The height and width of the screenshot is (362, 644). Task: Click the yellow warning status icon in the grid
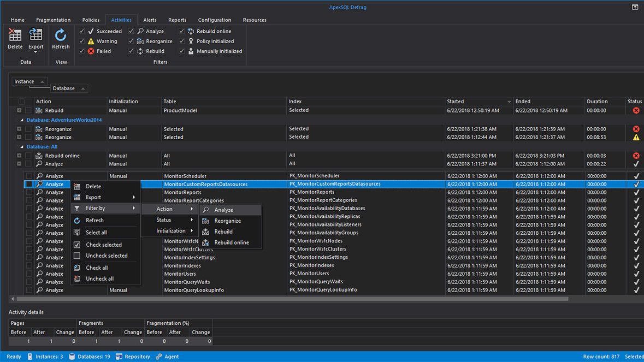click(x=636, y=138)
